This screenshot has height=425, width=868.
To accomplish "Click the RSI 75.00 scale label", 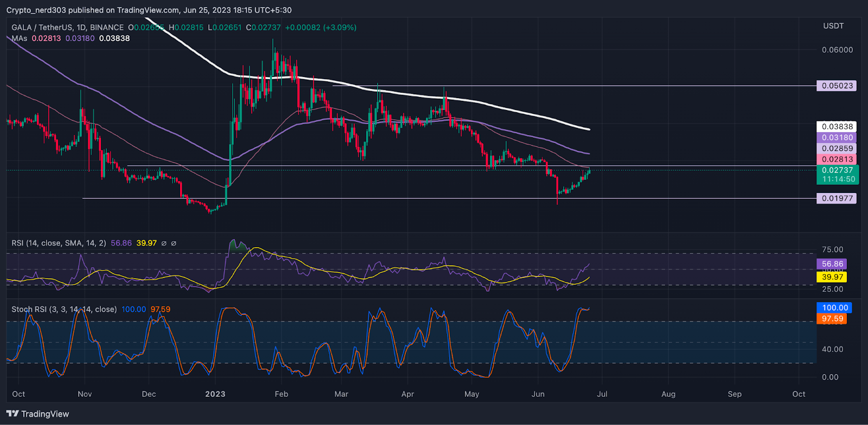I will (x=833, y=250).
